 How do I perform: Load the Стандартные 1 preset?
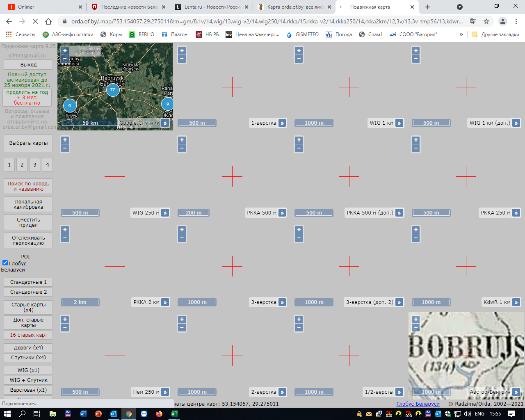pos(28,282)
